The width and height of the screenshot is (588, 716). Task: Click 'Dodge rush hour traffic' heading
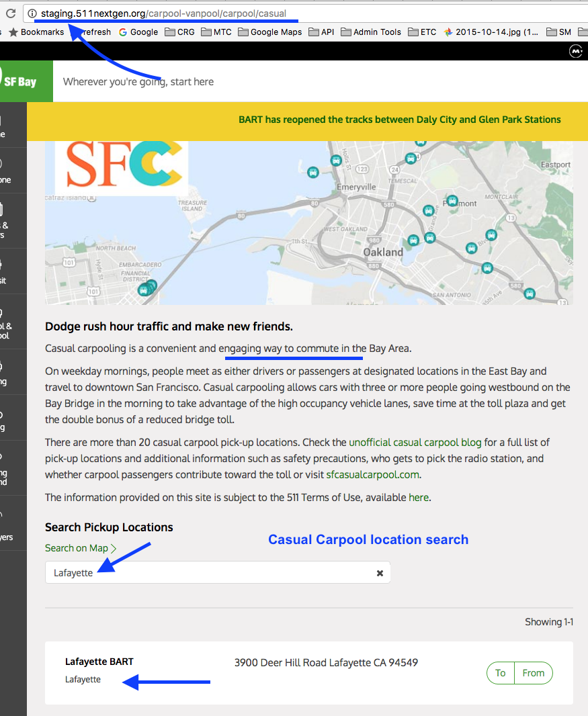tap(169, 326)
